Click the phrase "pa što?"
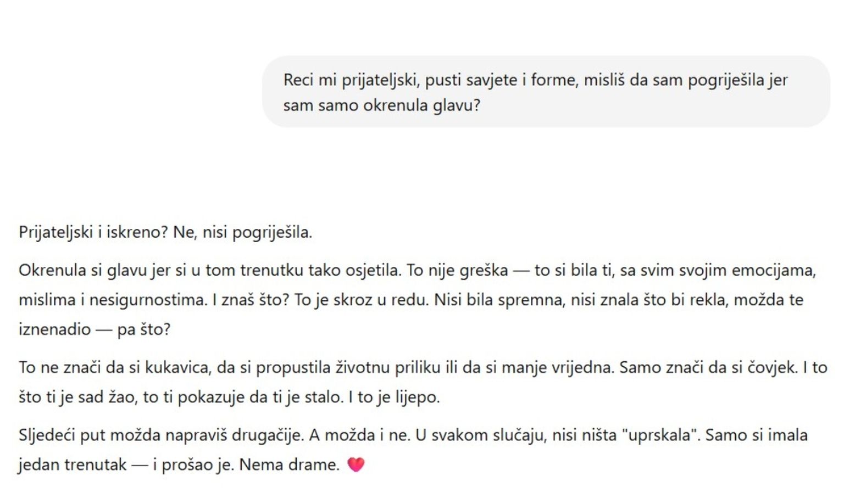844x504 pixels. point(144,329)
